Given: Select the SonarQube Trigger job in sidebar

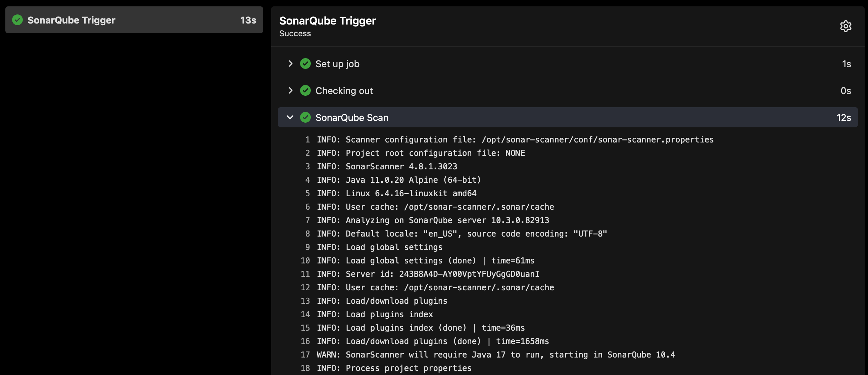Looking at the screenshot, I should click(134, 20).
